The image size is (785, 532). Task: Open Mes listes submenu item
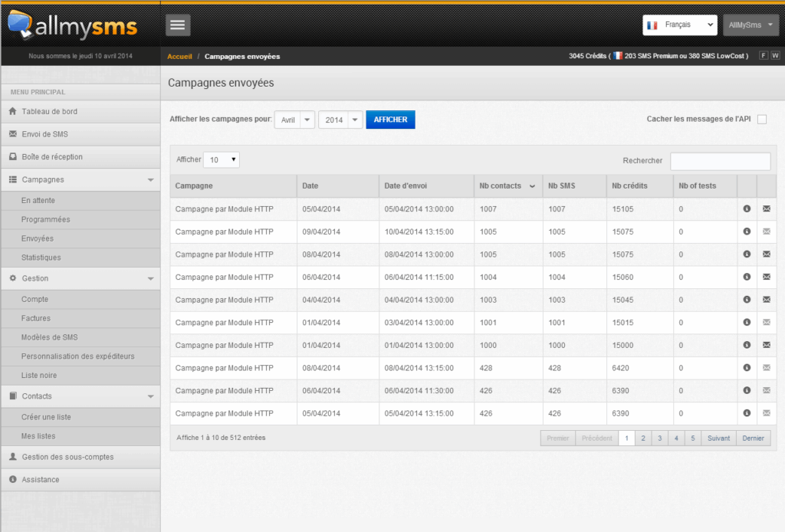tap(80, 436)
